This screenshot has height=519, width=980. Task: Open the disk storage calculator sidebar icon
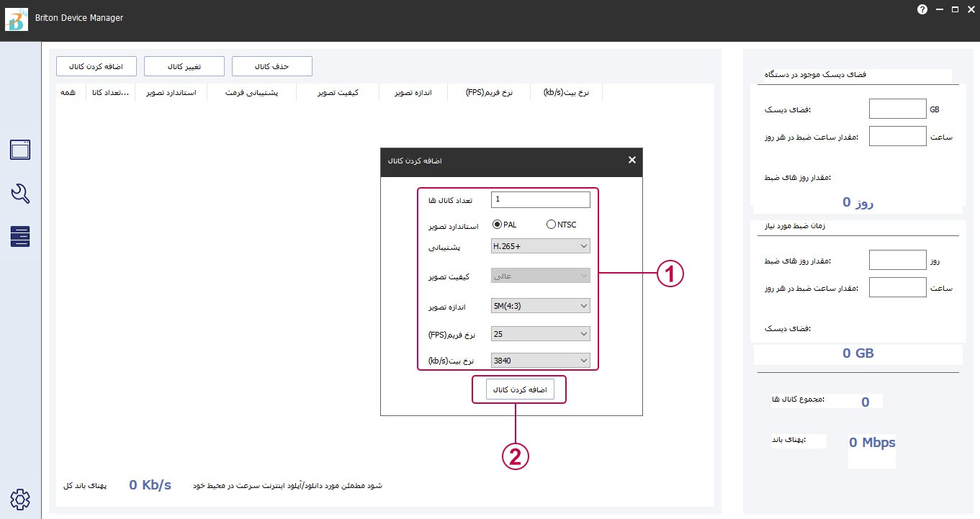click(20, 236)
